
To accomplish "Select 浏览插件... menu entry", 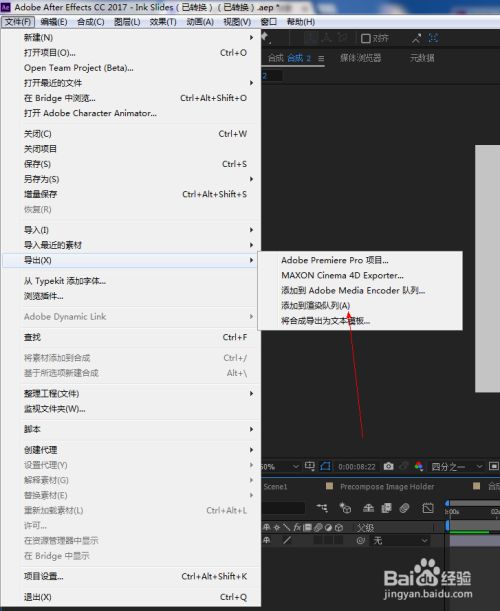I will click(131, 296).
